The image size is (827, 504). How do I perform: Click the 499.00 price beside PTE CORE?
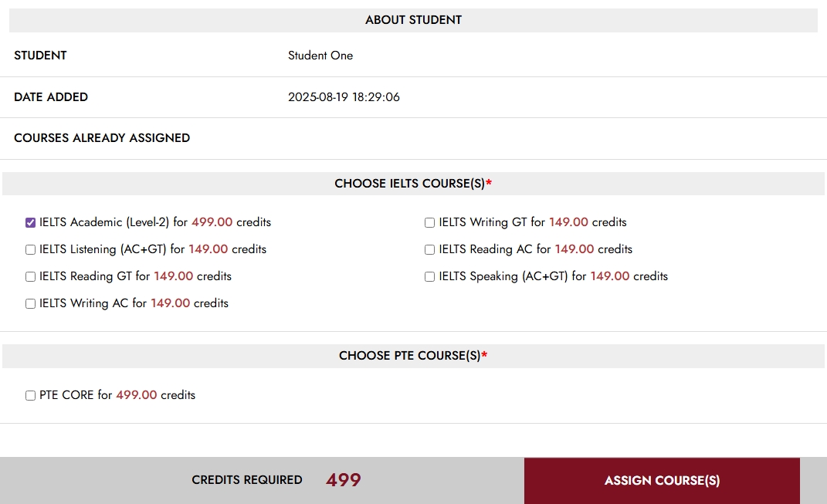coord(137,395)
